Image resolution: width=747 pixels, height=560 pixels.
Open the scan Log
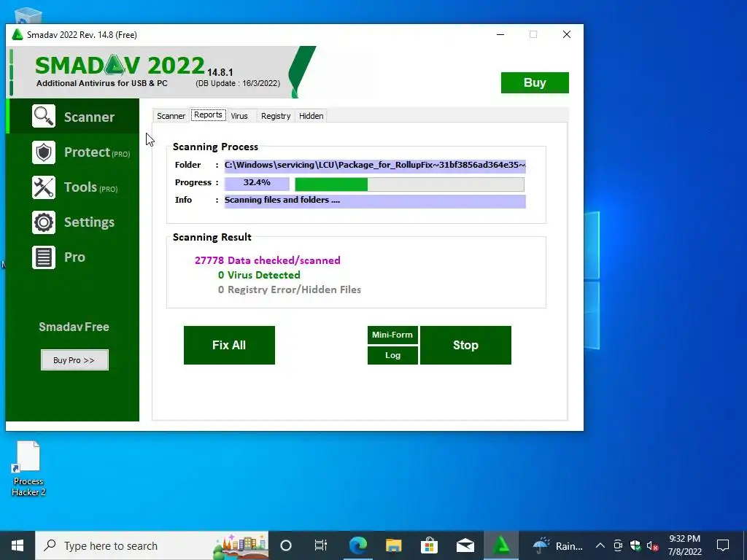coord(392,355)
